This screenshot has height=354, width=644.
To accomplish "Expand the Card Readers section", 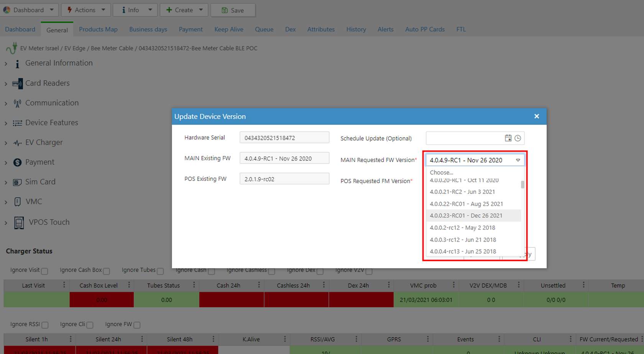I will click(x=6, y=84).
